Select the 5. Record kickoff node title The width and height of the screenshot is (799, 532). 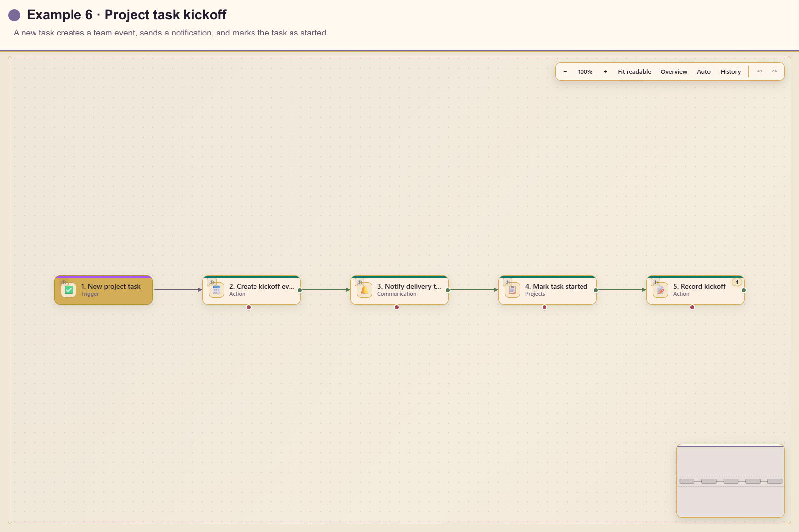click(699, 286)
